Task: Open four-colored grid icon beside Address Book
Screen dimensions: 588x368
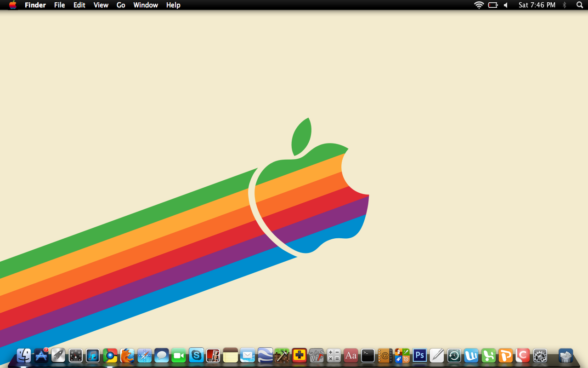Action: pos(402,356)
